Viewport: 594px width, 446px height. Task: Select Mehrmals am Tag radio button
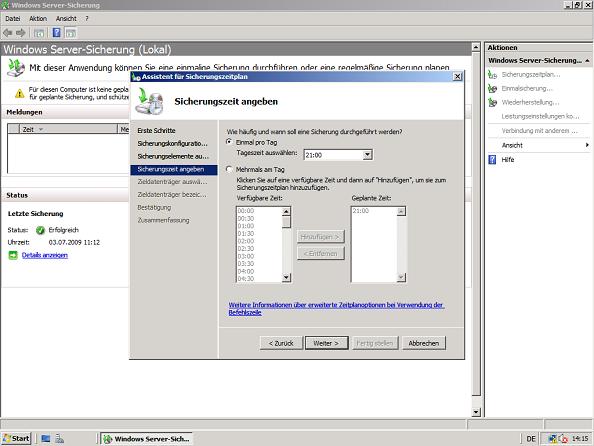click(229, 169)
